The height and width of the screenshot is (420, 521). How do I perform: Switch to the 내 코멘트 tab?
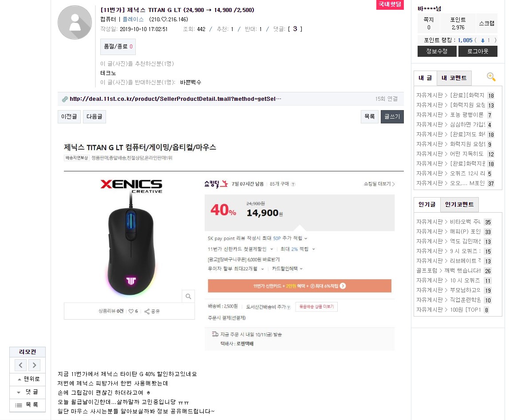pyautogui.click(x=454, y=78)
